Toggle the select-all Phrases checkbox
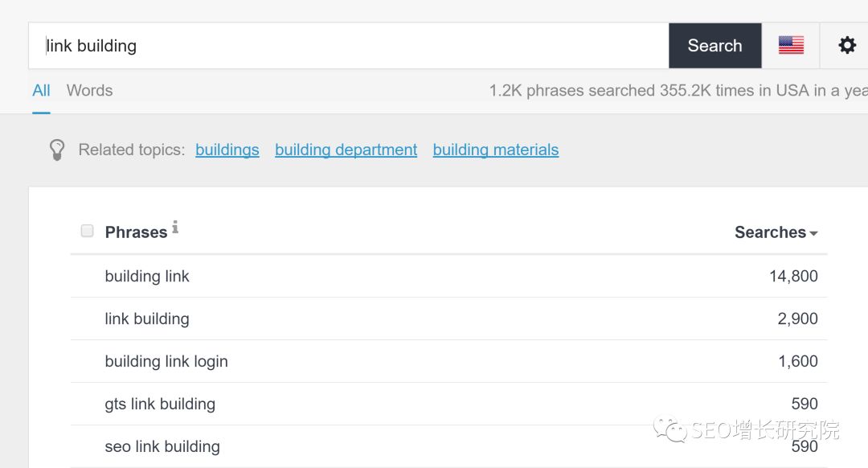The height and width of the screenshot is (468, 868). (x=87, y=231)
